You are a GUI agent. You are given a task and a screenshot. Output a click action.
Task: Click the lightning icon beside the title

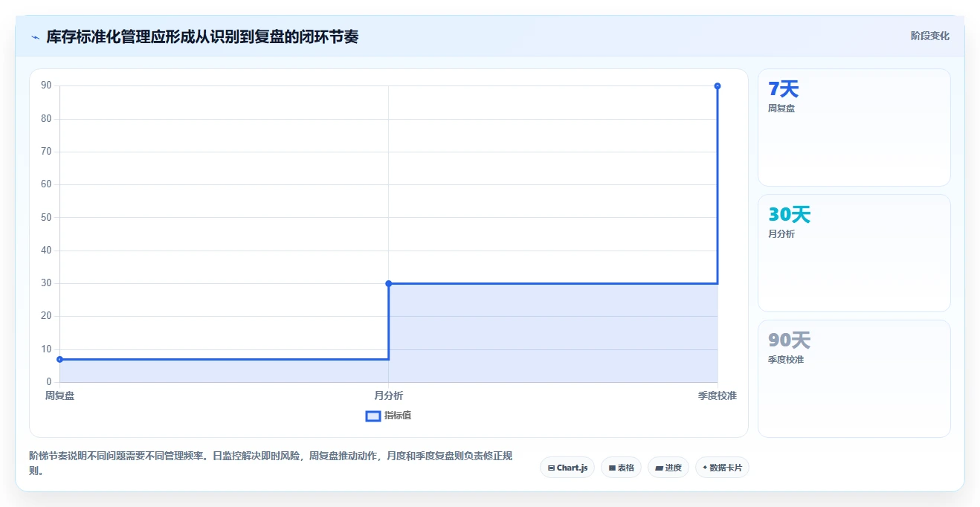(35, 37)
